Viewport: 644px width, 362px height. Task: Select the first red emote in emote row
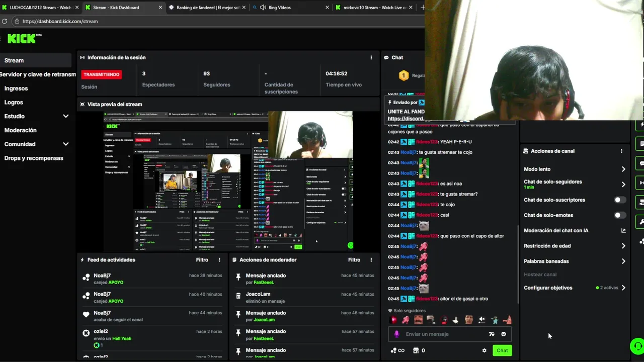click(x=394, y=320)
